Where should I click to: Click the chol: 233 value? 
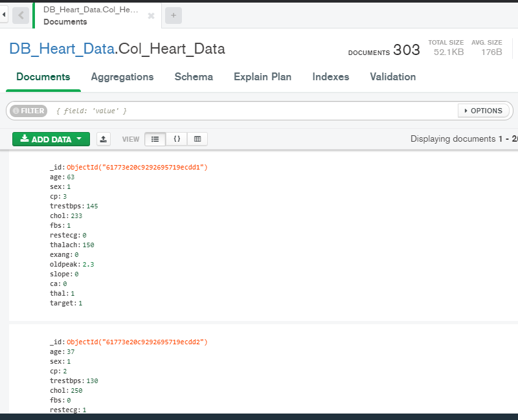click(x=76, y=216)
